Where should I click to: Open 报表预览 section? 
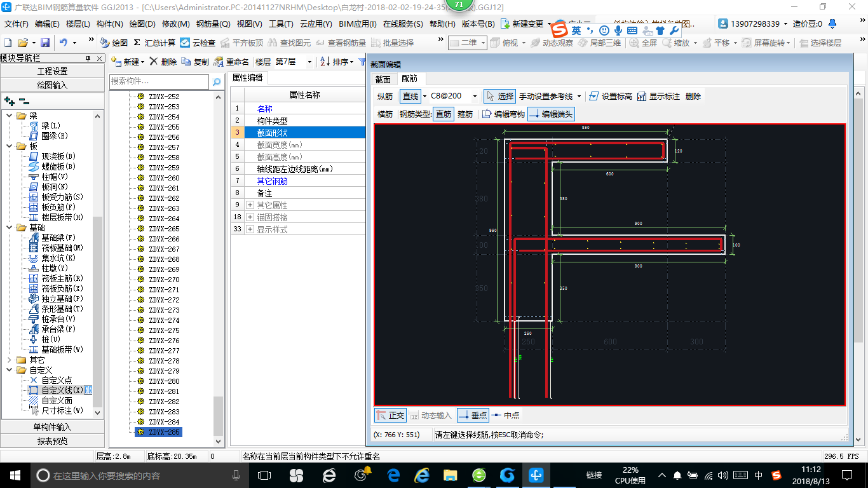point(52,441)
